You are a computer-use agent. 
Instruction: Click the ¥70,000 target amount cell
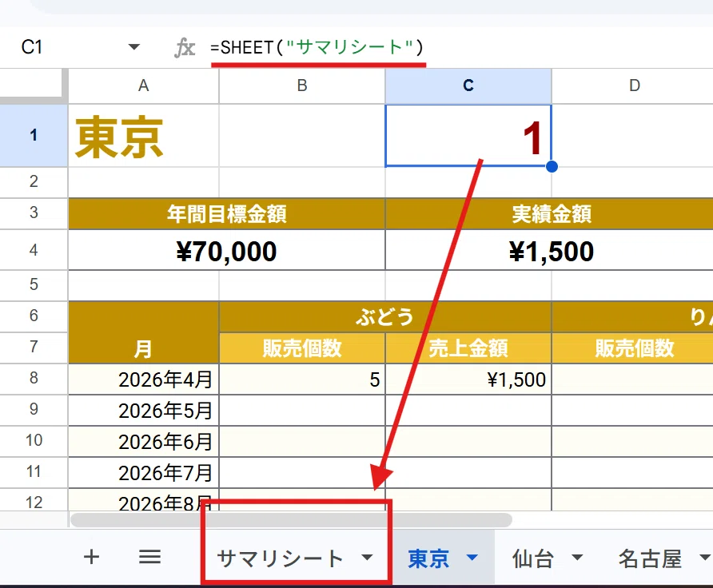tap(226, 250)
